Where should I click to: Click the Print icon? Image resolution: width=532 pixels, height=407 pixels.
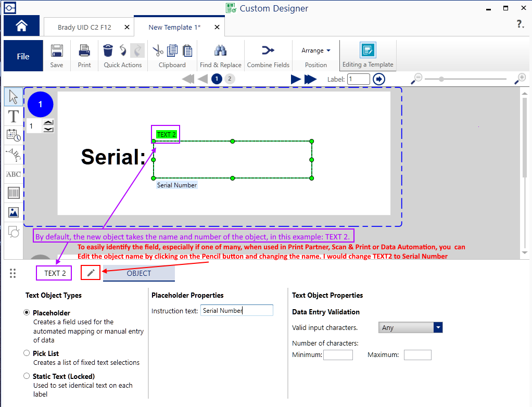coord(84,51)
